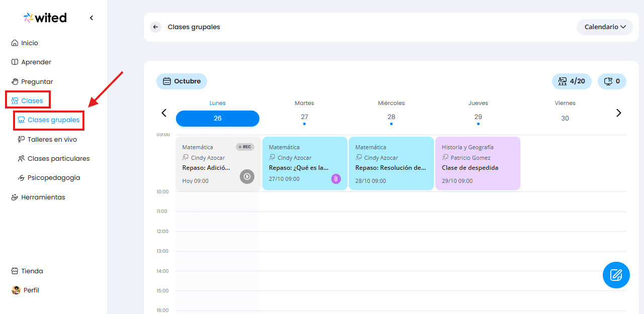
Task: Open the Repaso: Adició... class card
Action: [218, 163]
